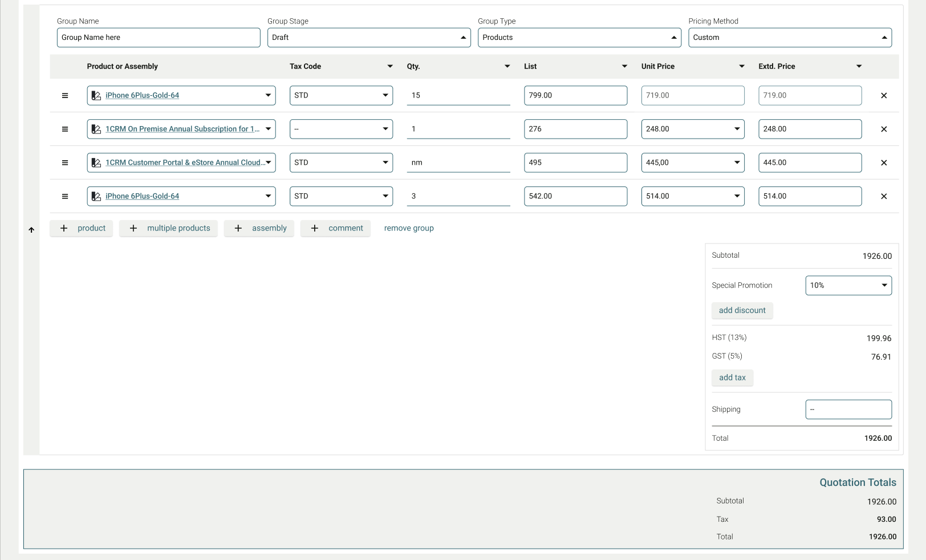Remove the first iPhone 6Plus-Gold-64 row
This screenshot has height=560, width=926.
pyautogui.click(x=883, y=96)
